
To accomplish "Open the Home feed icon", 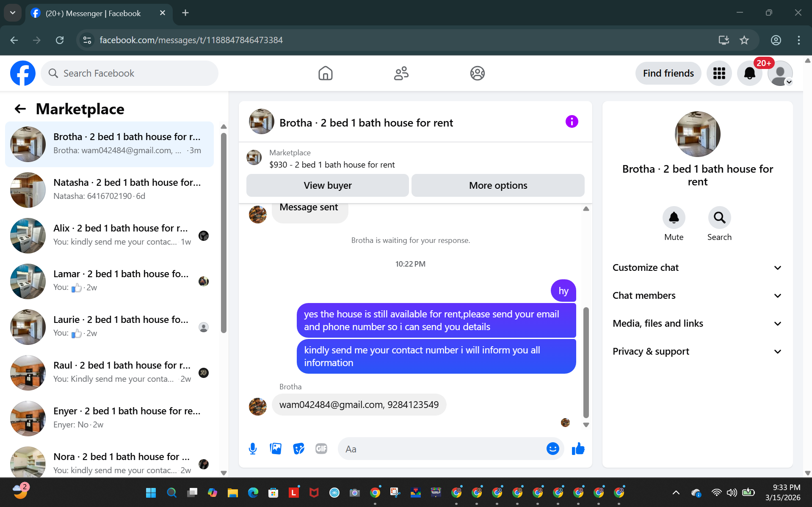I will 325,73.
